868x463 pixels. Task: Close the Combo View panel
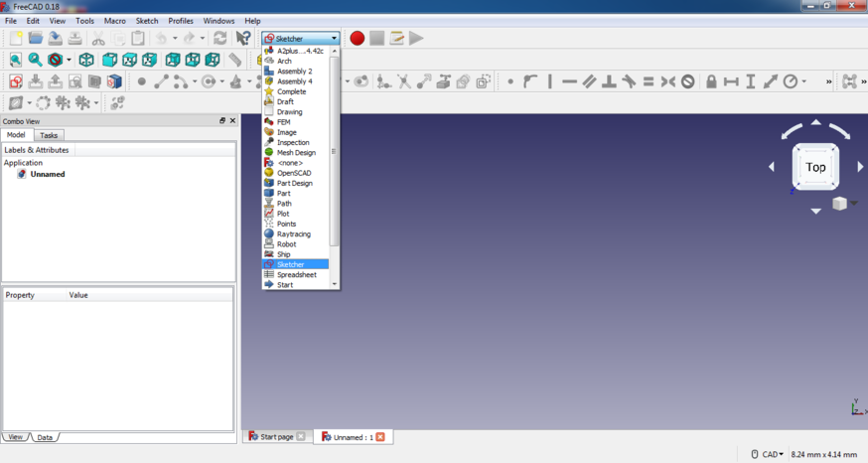[232, 121]
